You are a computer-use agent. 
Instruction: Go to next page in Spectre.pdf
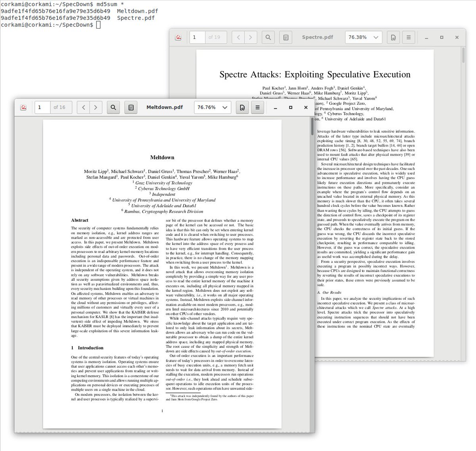[x=251, y=37]
